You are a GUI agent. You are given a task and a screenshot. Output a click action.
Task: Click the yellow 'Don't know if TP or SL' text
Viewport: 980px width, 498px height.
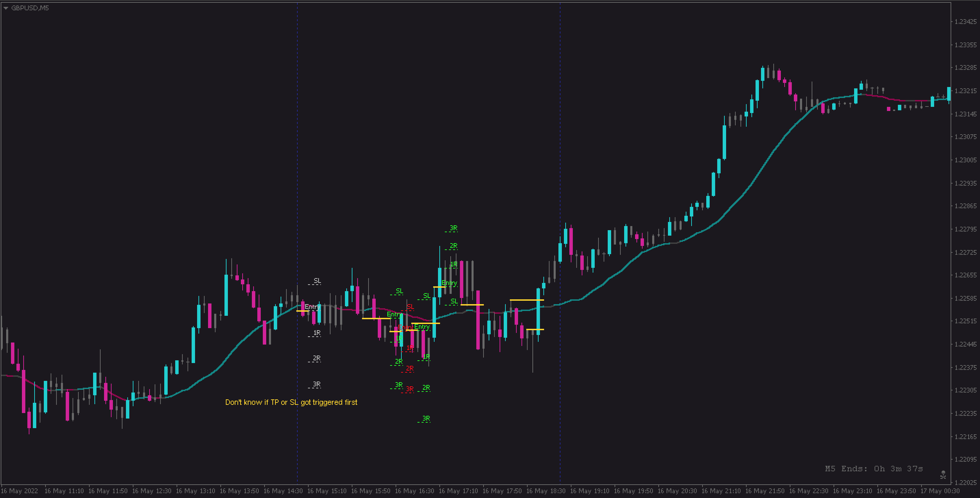291,402
